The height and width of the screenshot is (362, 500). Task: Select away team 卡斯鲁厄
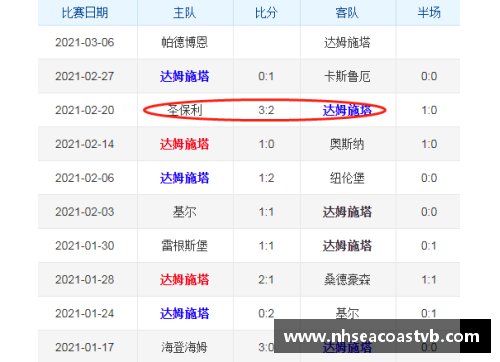point(347,76)
